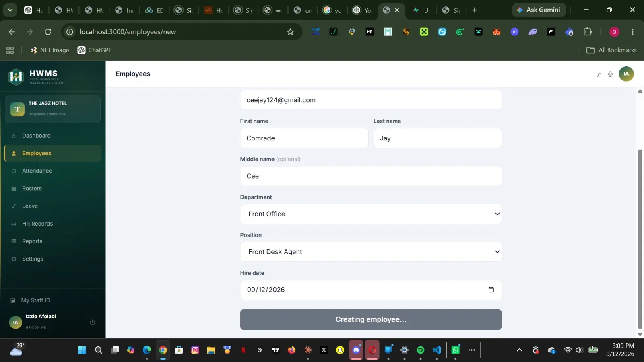Image resolution: width=644 pixels, height=362 pixels.
Task: Open a new browser tab
Action: pos(475,10)
